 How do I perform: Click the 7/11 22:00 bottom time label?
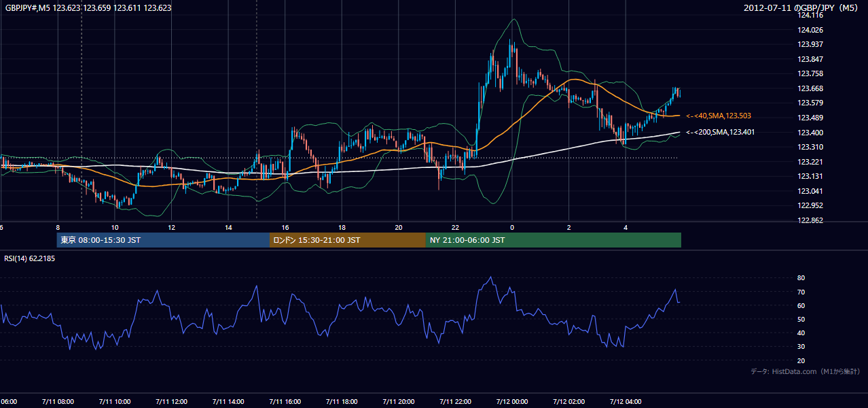455,401
